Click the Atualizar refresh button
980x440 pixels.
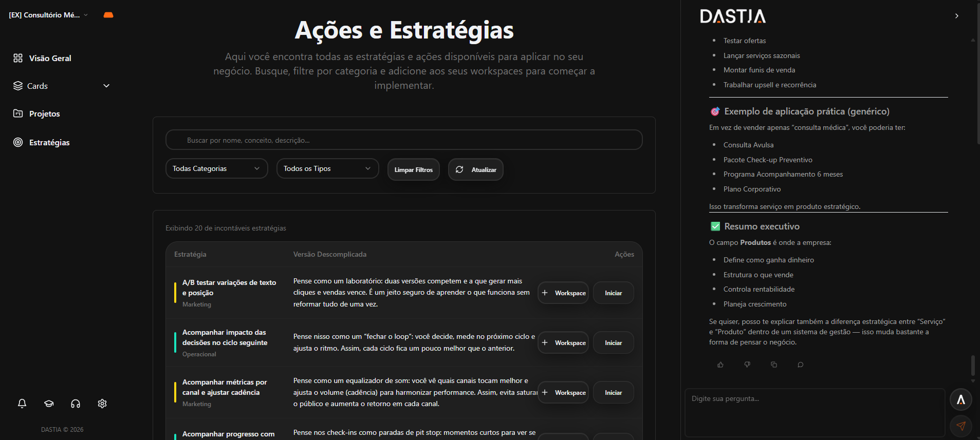[475, 169]
